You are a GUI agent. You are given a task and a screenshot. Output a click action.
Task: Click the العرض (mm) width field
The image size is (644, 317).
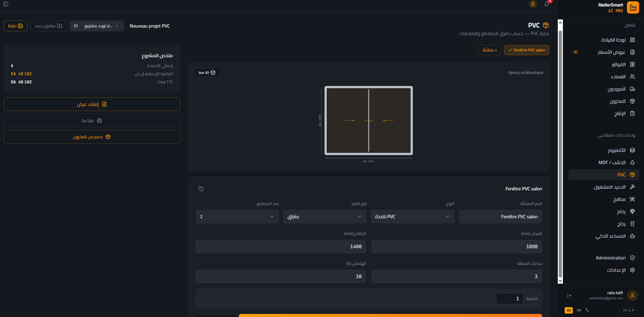click(x=456, y=247)
